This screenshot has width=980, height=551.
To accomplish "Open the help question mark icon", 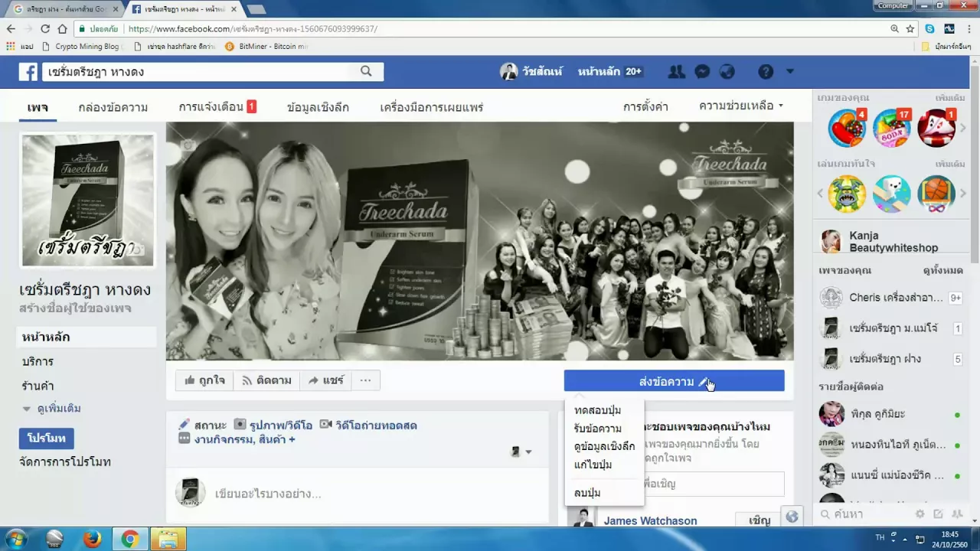I will click(x=766, y=72).
